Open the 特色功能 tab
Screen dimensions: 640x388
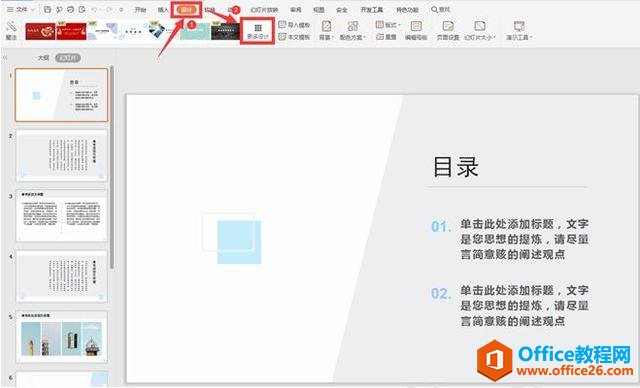click(x=407, y=9)
